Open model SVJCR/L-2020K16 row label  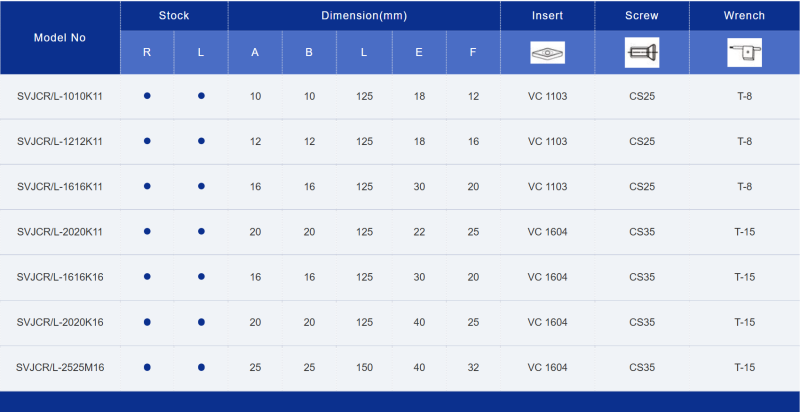(60, 322)
